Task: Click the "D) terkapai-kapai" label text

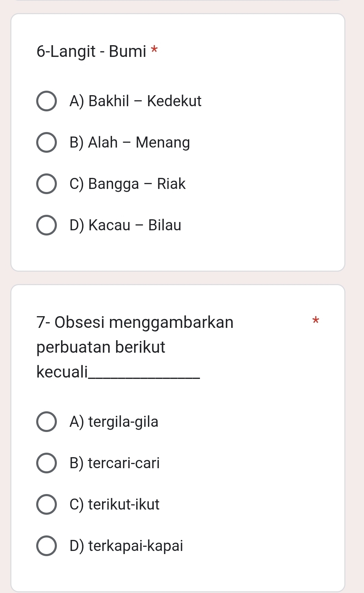Action: (126, 546)
